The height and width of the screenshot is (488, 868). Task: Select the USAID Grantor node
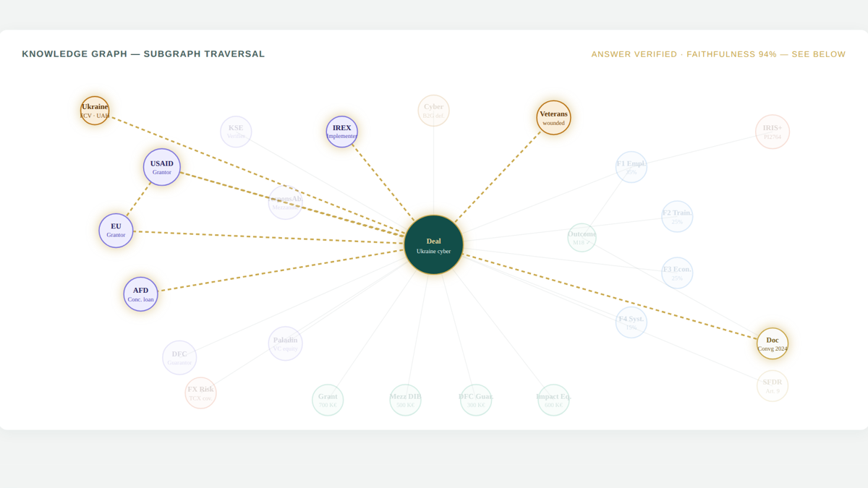(162, 167)
